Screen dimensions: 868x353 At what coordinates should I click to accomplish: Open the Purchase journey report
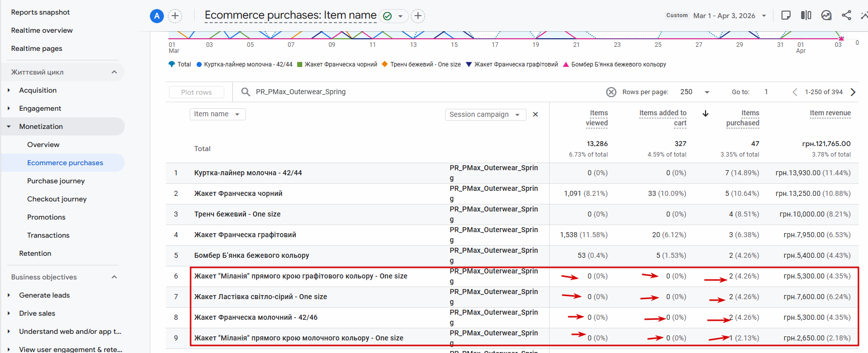(x=56, y=181)
